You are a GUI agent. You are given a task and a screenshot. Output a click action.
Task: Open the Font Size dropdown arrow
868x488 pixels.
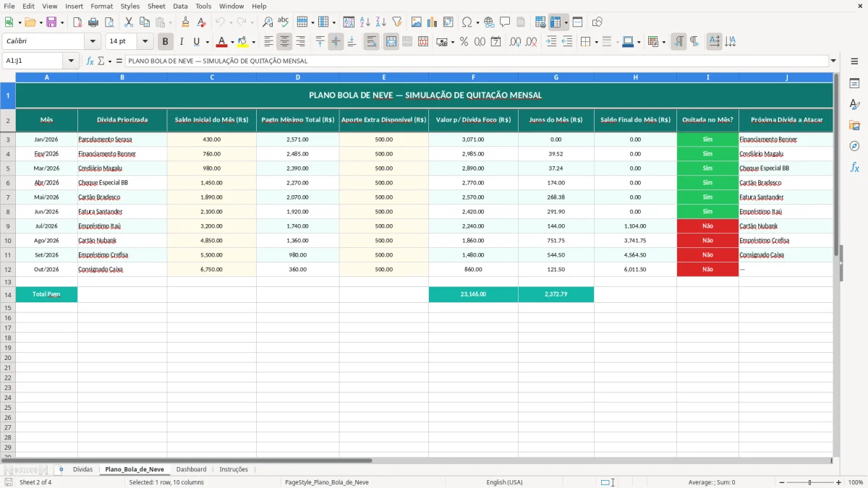click(145, 42)
